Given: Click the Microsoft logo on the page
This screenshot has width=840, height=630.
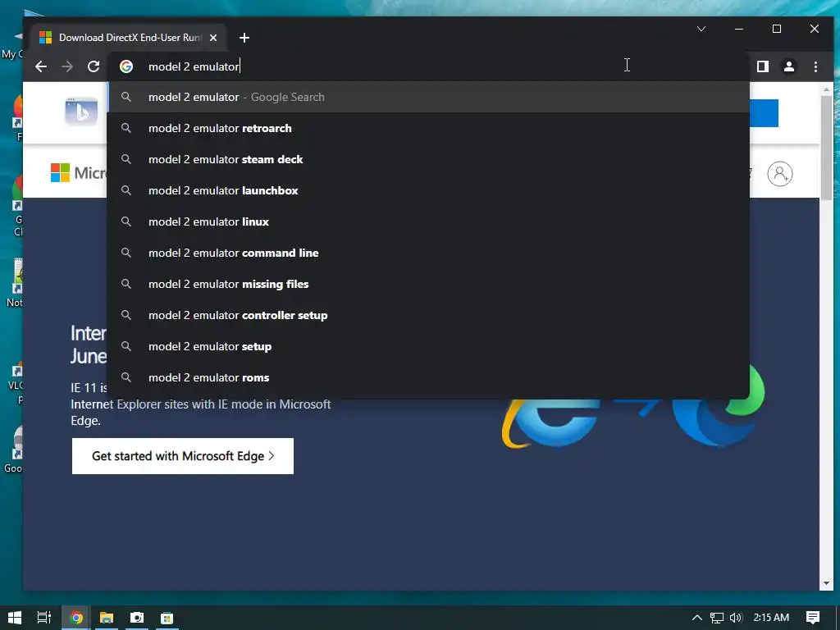Looking at the screenshot, I should click(79, 172).
